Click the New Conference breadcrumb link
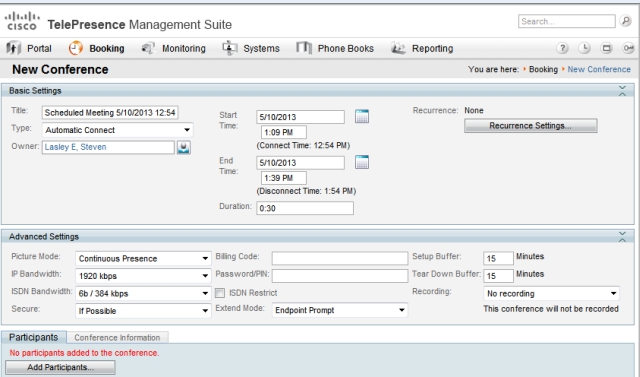640x377 pixels. pos(599,69)
